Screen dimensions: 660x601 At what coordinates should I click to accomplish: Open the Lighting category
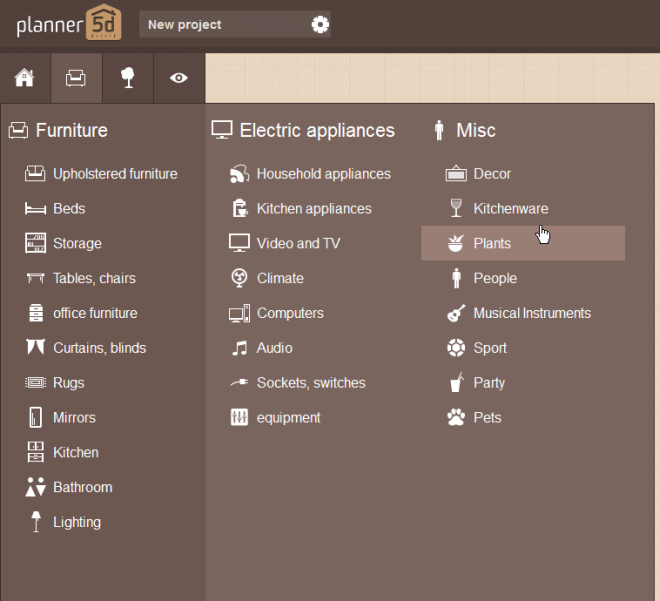[77, 522]
